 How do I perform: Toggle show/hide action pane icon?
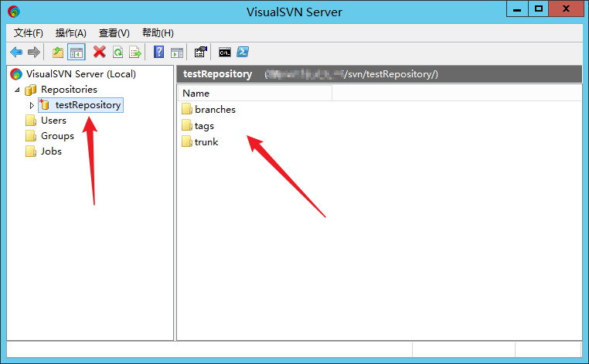pyautogui.click(x=177, y=53)
